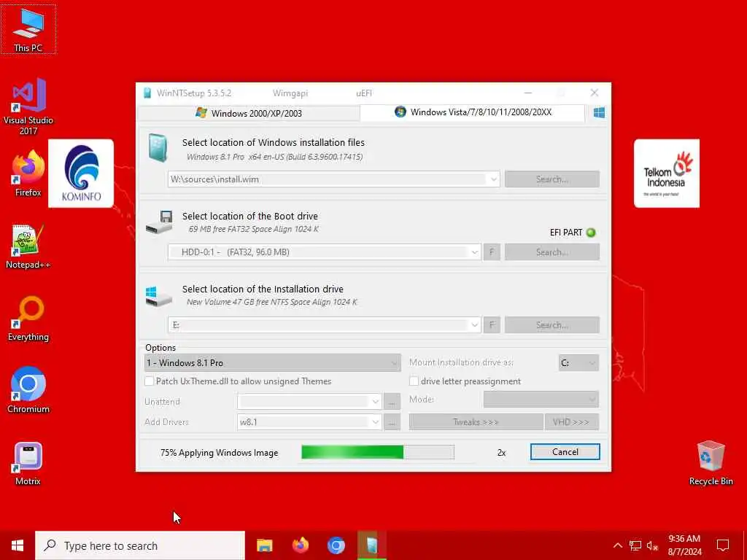Image resolution: width=747 pixels, height=560 pixels.
Task: Browse for Unattend file with ... button
Action: pos(392,402)
